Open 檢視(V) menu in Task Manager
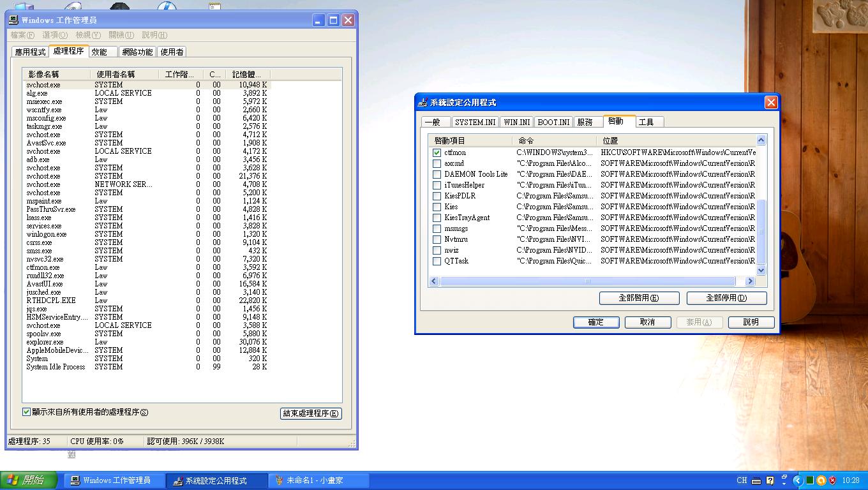The image size is (868, 490). point(88,35)
